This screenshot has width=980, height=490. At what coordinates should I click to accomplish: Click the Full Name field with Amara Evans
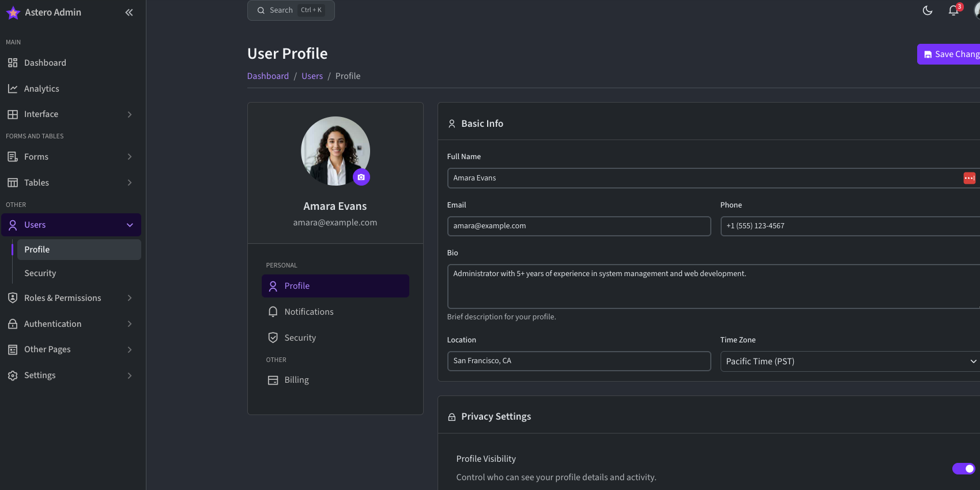(714, 178)
